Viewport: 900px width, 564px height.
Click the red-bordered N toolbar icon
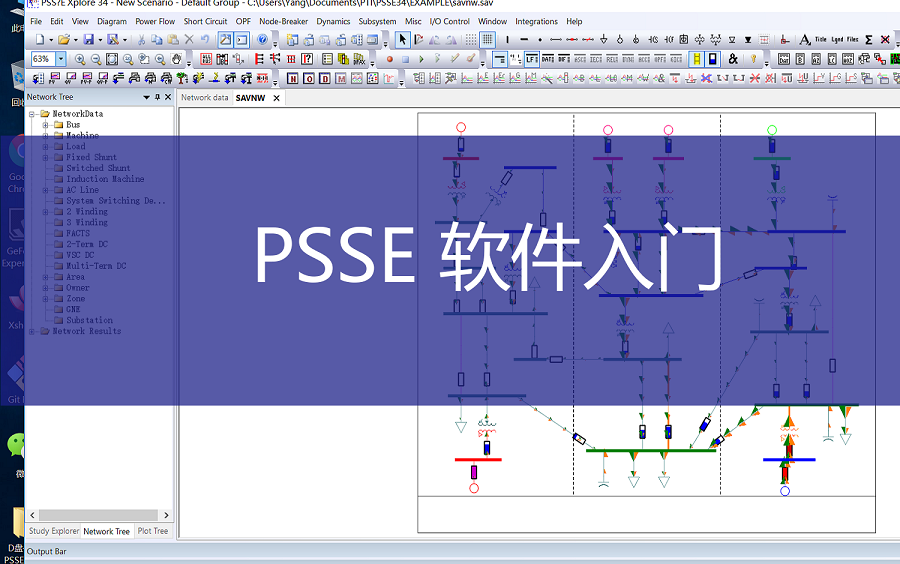[x=293, y=78]
